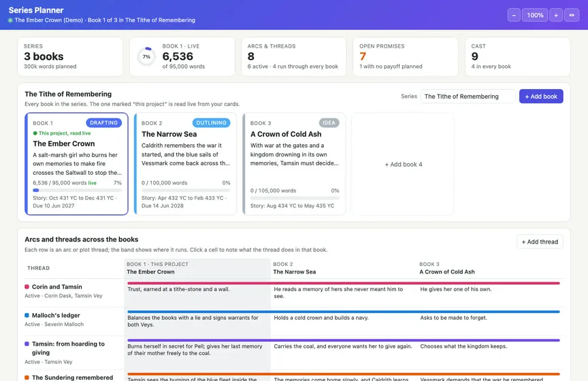This screenshot has width=588, height=381.
Task: Click 'Active · Corin Dask, Tamsin Vey' text
Action: (x=63, y=296)
